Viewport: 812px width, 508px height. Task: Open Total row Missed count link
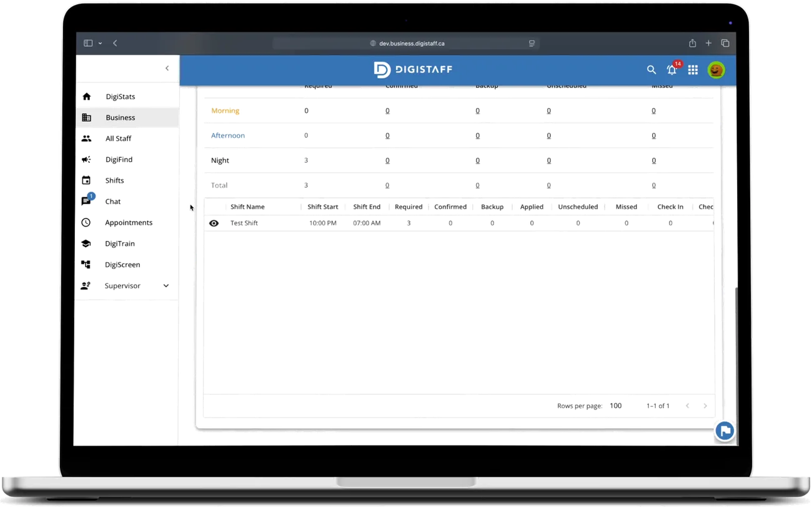coord(654,185)
